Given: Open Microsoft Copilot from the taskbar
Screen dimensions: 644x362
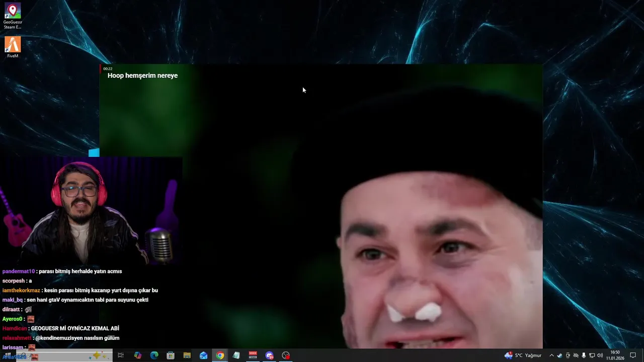Looking at the screenshot, I should click(x=137, y=355).
